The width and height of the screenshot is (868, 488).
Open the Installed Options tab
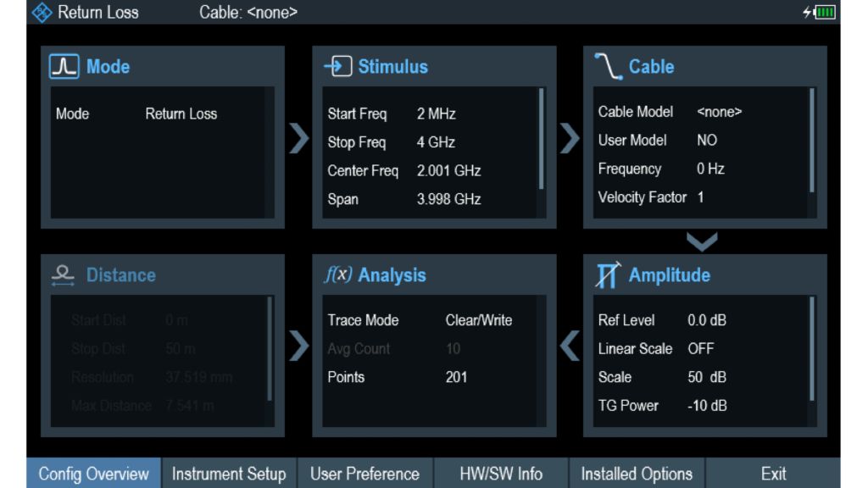coord(637,474)
